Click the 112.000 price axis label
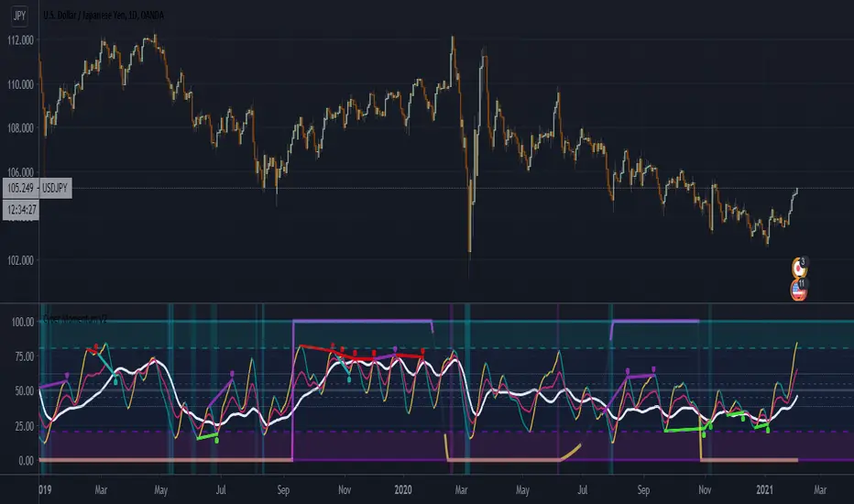 point(20,39)
